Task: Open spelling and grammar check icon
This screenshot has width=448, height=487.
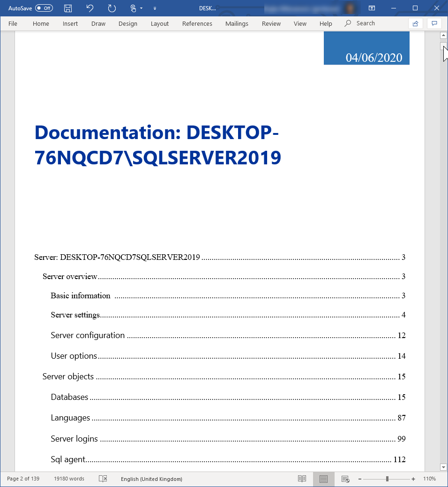Action: [x=103, y=479]
